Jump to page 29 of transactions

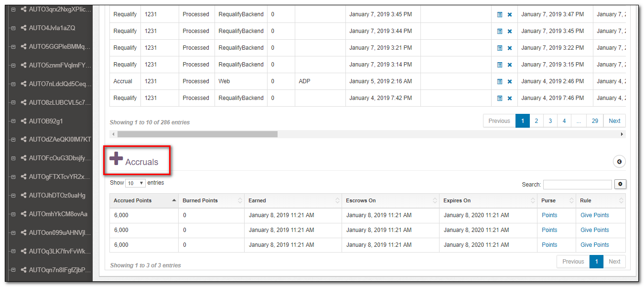595,121
